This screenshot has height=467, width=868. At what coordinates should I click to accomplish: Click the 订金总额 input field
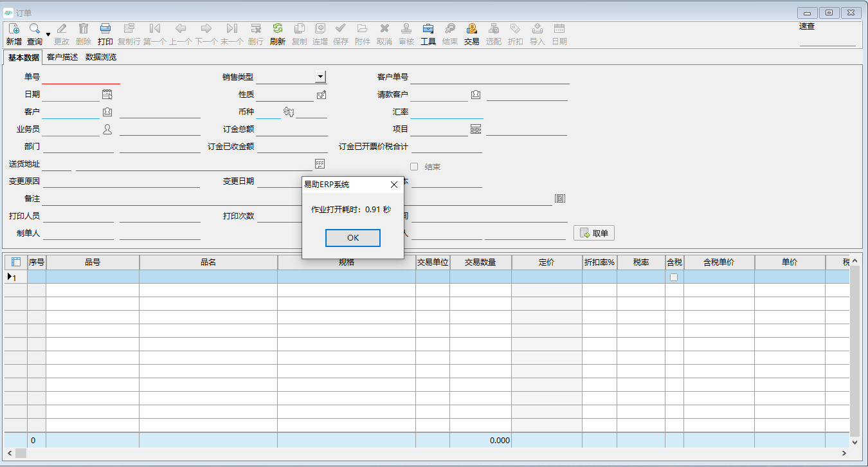[292, 129]
